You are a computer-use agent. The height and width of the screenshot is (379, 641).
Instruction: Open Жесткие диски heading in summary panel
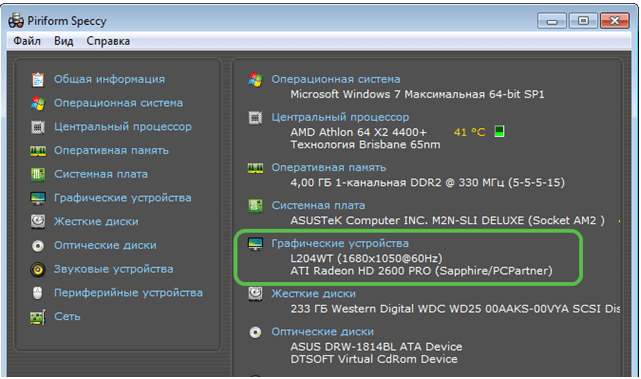[314, 294]
